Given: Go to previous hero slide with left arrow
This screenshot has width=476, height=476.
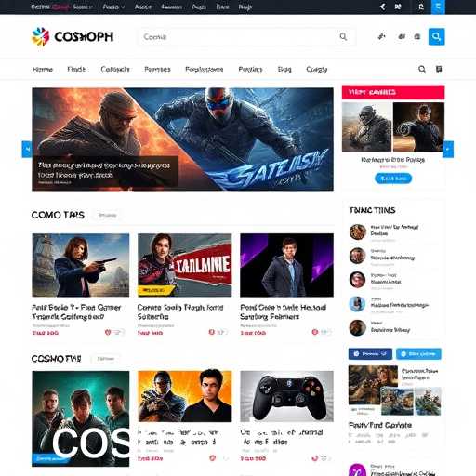Looking at the screenshot, I should (x=27, y=150).
